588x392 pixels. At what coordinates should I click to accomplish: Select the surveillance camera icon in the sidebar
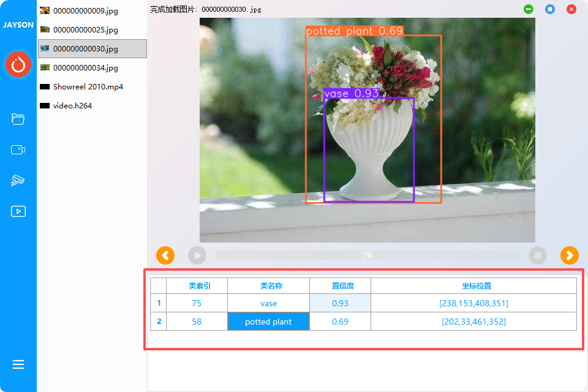click(18, 180)
